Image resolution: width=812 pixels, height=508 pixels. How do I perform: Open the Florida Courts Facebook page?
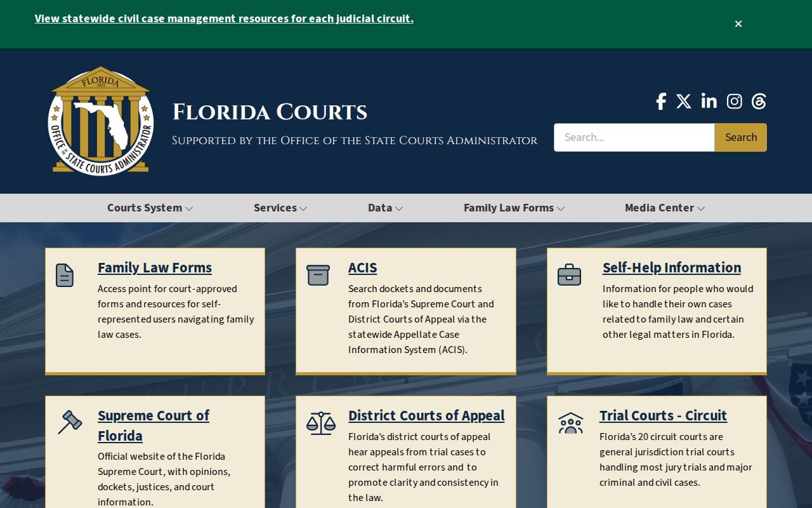click(x=661, y=102)
